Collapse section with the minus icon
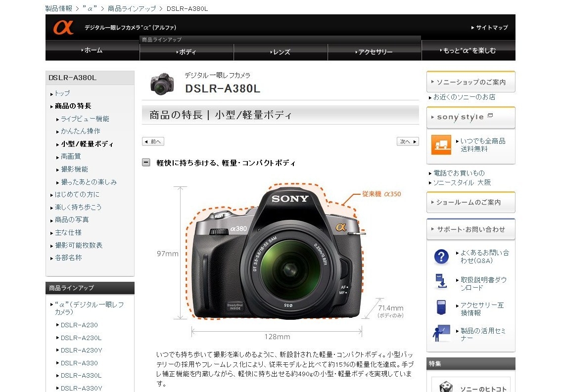The width and height of the screenshot is (562, 392). pyautogui.click(x=146, y=163)
